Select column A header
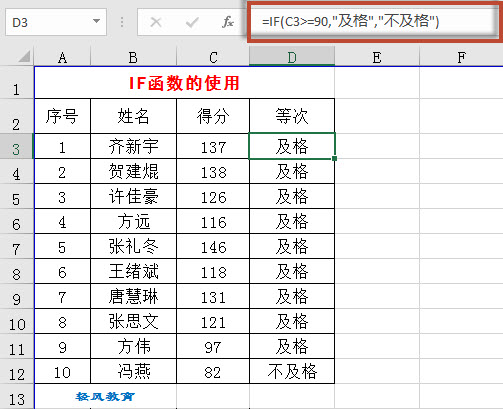 [62, 57]
